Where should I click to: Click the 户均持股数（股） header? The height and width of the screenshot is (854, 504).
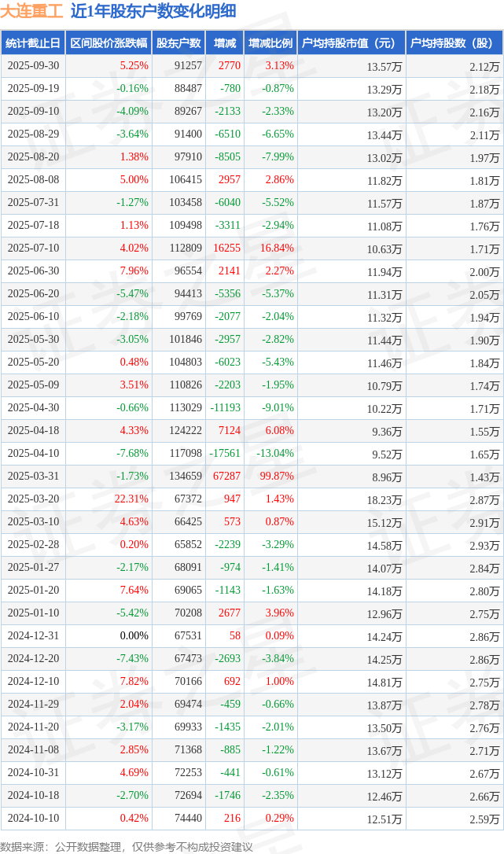pos(455,43)
